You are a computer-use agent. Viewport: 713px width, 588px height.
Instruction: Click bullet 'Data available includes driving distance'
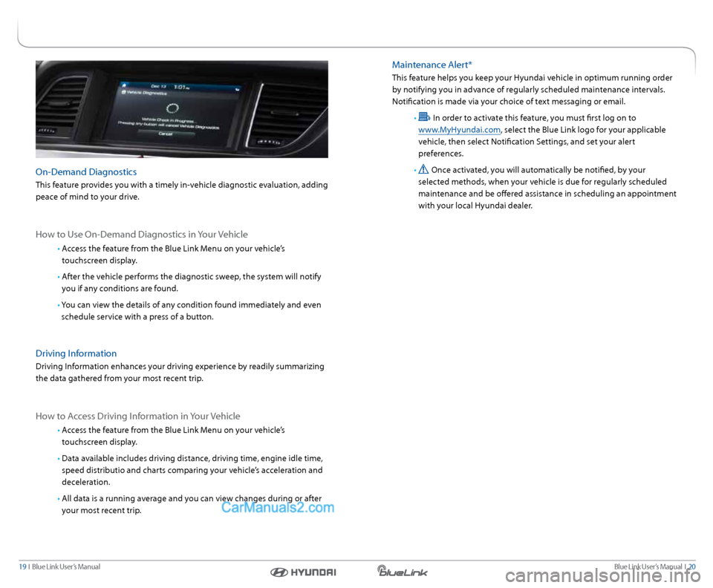click(x=192, y=470)
